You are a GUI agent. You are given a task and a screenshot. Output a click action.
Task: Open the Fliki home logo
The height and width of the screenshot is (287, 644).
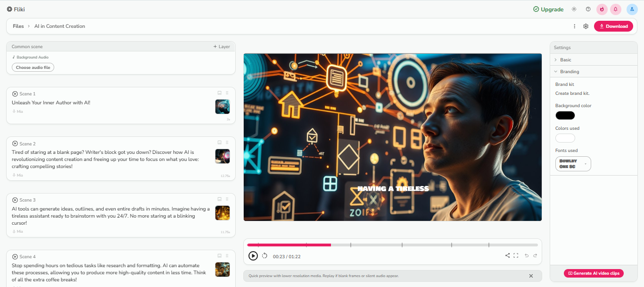coord(16,9)
